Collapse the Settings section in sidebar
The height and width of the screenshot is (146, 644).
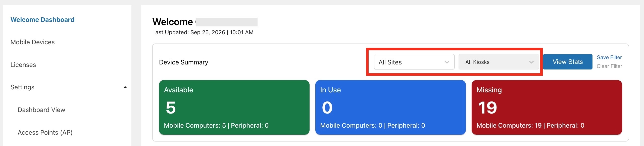click(x=68, y=87)
